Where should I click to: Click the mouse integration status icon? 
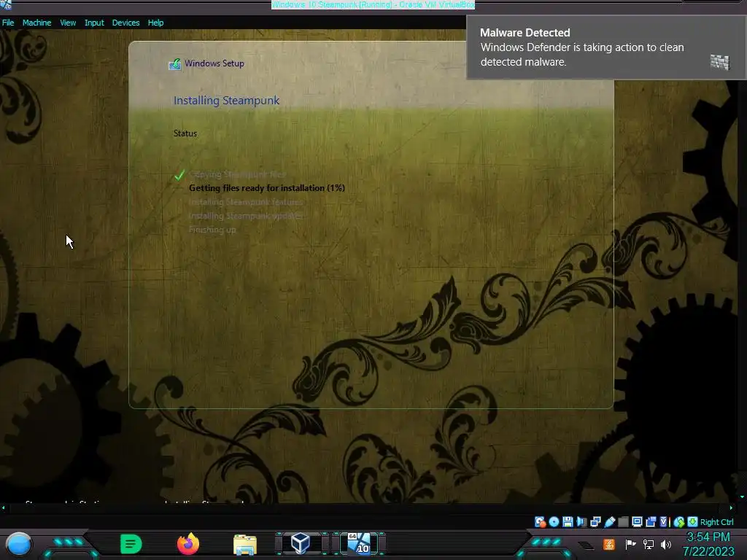point(679,522)
